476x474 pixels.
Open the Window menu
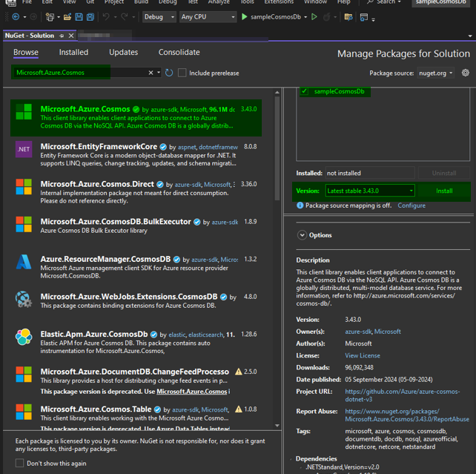coord(315,1)
